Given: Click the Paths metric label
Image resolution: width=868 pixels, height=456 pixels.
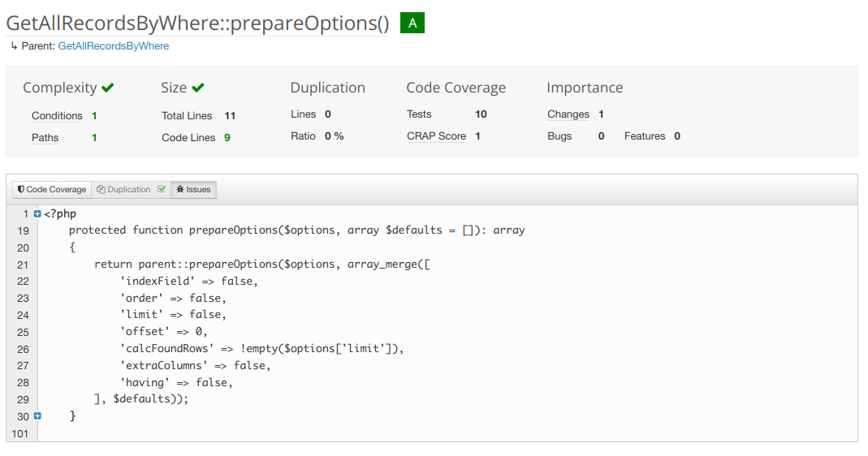Looking at the screenshot, I should pyautogui.click(x=45, y=138).
